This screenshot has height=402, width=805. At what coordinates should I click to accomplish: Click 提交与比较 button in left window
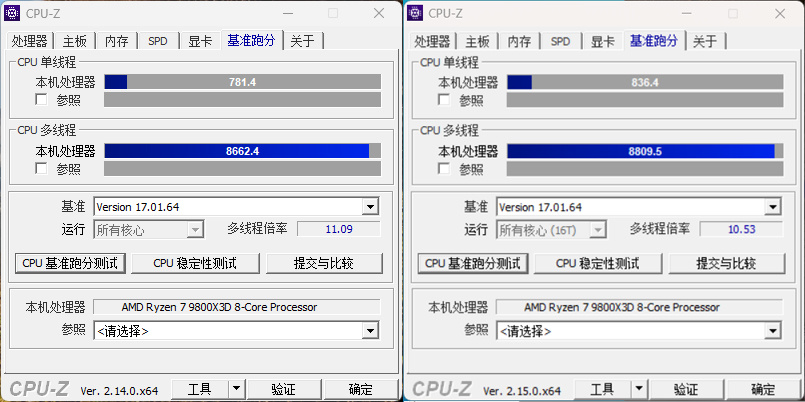(324, 263)
